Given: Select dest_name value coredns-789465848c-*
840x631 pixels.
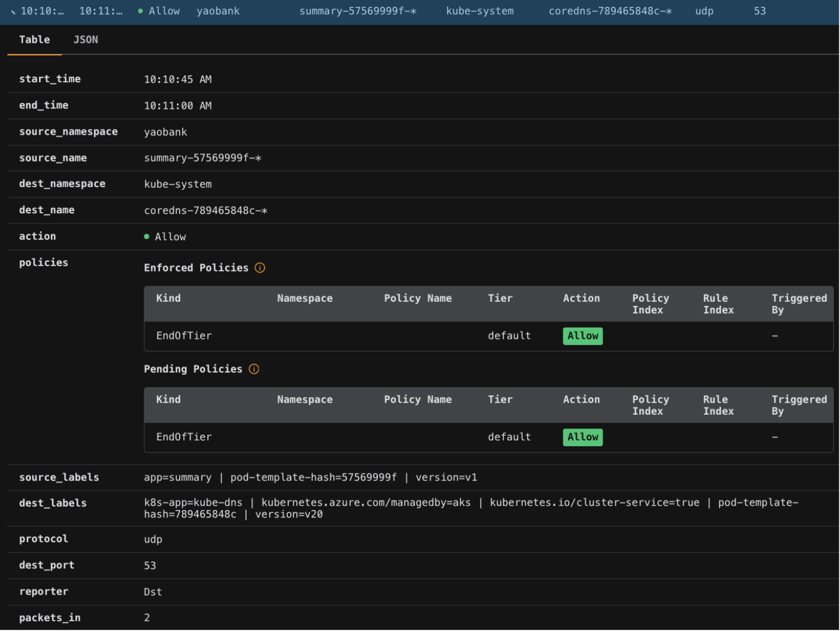Looking at the screenshot, I should 205,211.
